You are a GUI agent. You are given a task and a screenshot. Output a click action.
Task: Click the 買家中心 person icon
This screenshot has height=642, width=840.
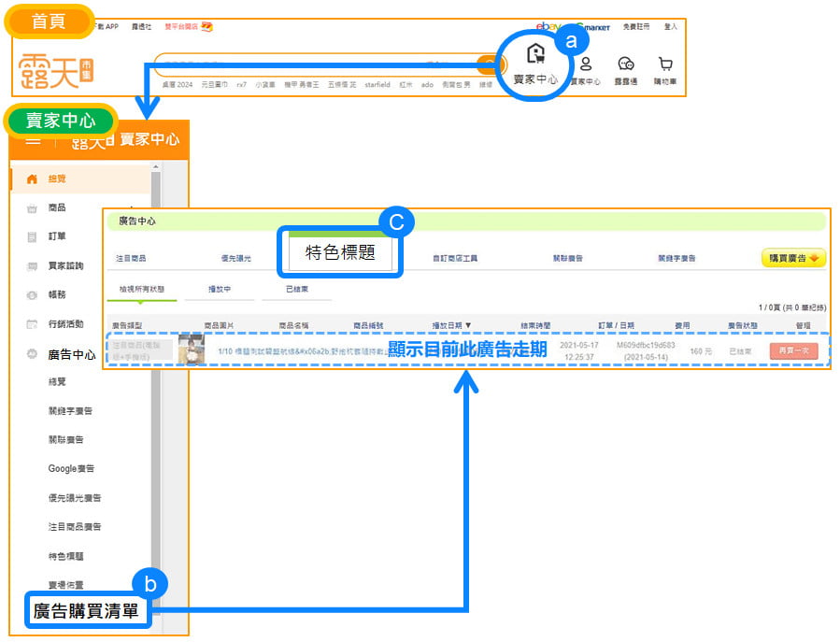coord(586,64)
